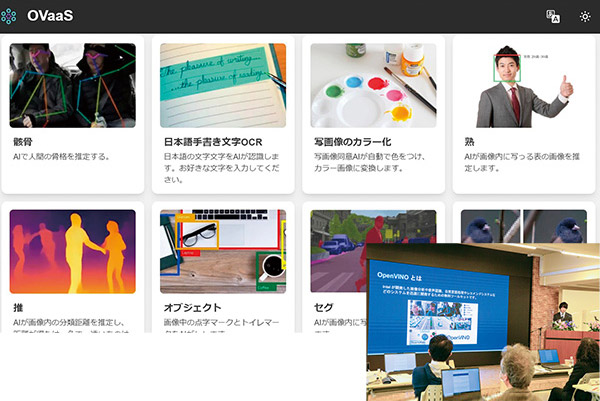The image size is (600, 401).
Task: Click the colorization card description text
Action: point(370,162)
